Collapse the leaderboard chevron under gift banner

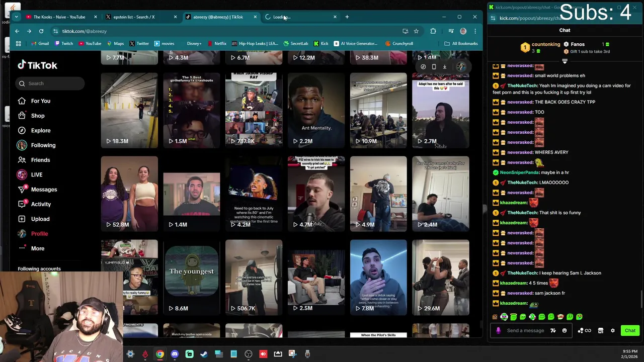point(565,61)
